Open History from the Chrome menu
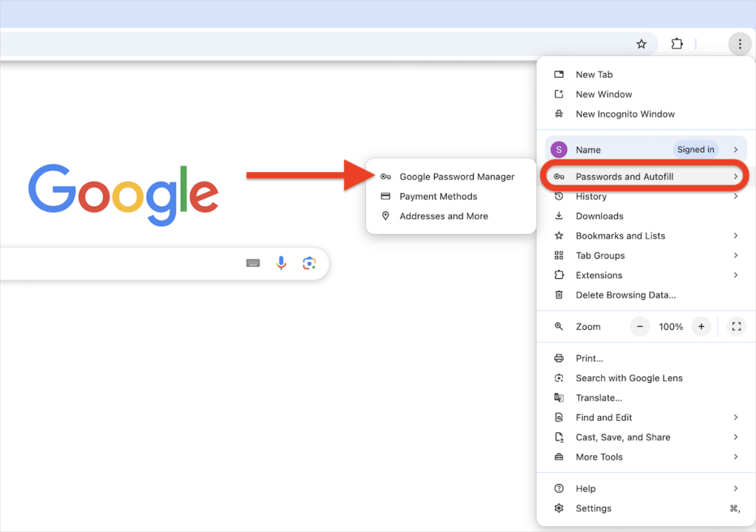 591,196
